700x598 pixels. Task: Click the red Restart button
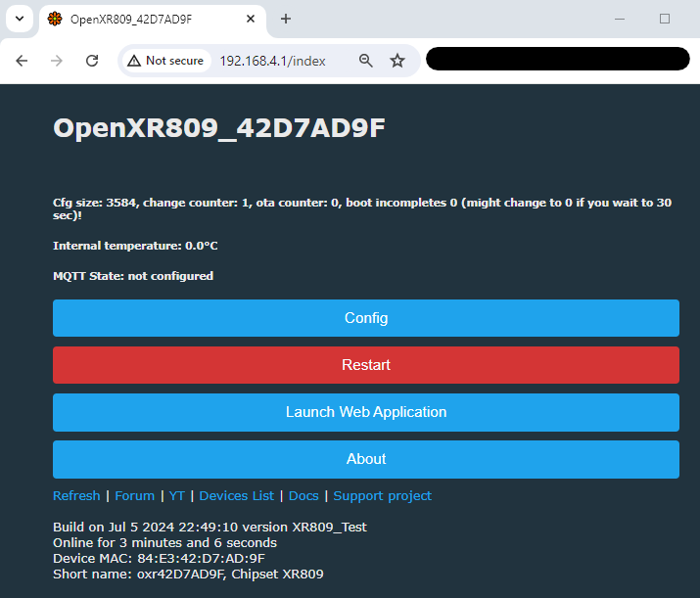click(x=366, y=365)
